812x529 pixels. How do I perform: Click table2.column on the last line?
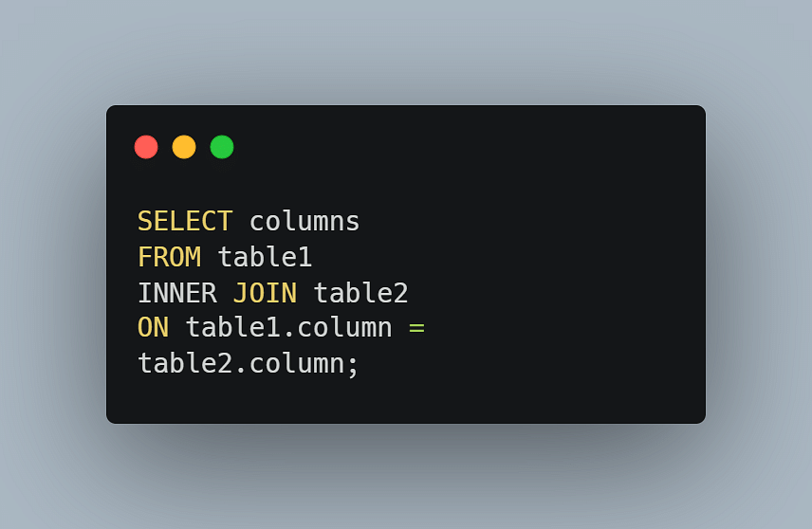[x=241, y=363]
